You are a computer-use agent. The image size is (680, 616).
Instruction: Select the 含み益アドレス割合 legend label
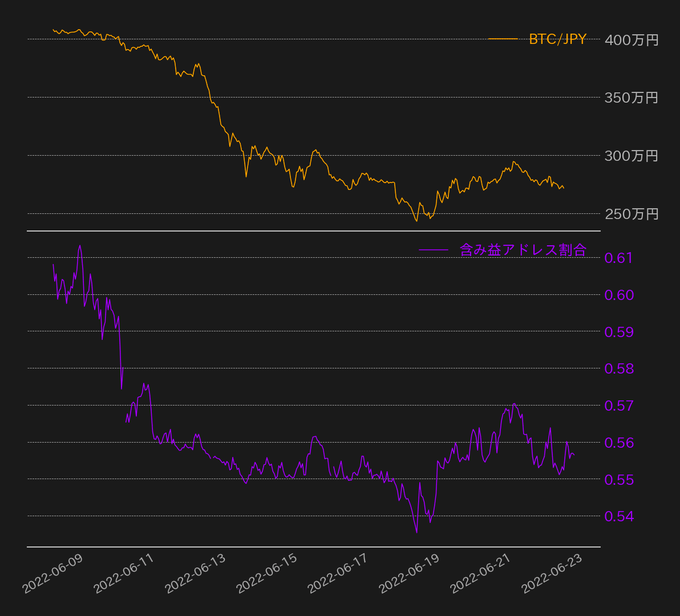click(x=523, y=250)
